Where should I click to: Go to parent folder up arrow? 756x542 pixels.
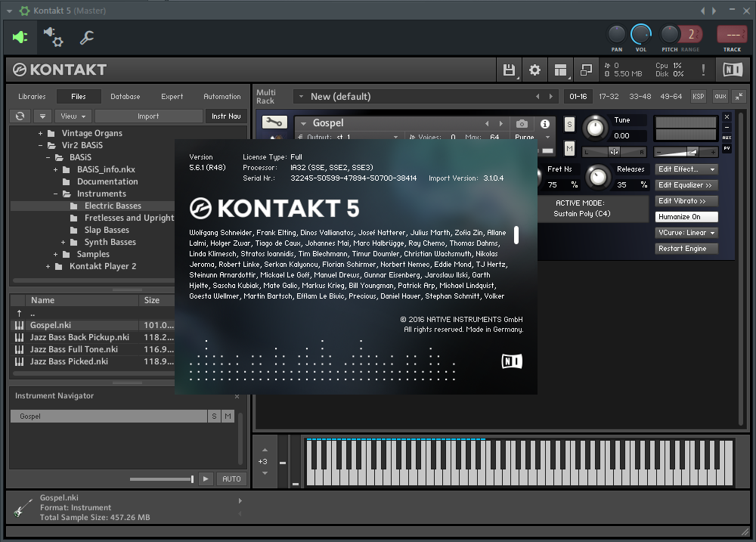point(20,314)
